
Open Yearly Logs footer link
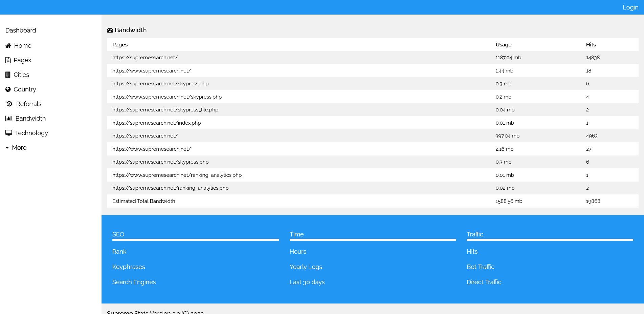click(x=306, y=267)
